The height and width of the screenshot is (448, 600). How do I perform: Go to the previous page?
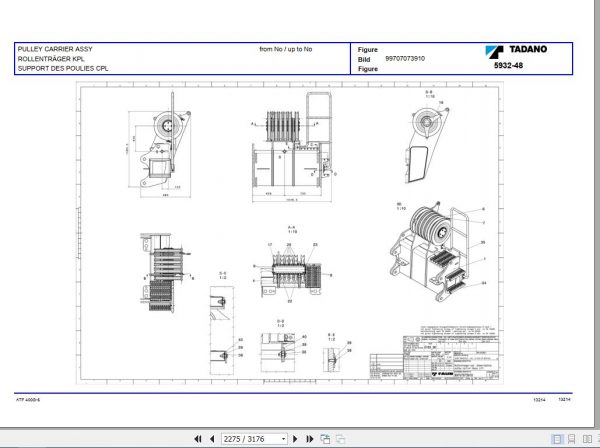(x=212, y=439)
